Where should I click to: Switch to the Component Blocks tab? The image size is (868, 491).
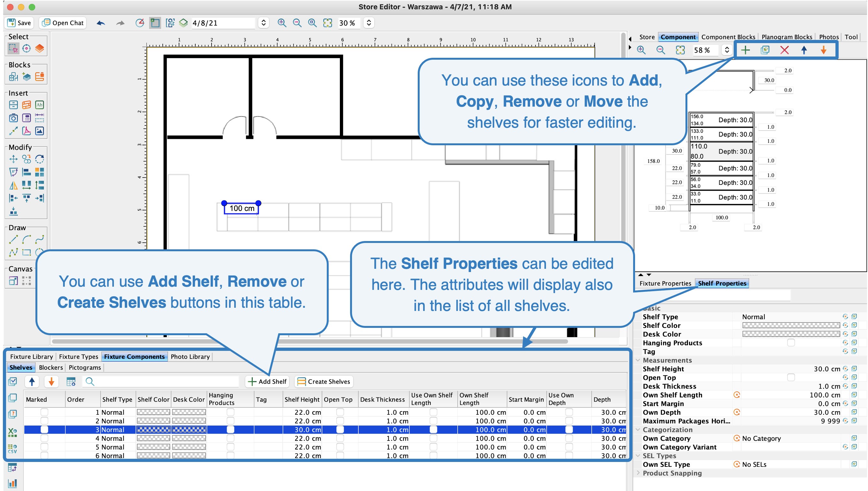coord(728,37)
